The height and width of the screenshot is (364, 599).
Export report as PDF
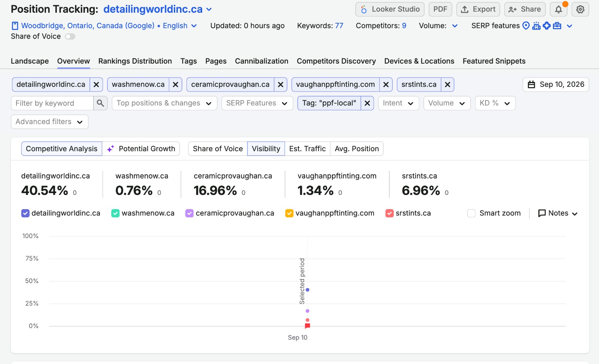click(440, 9)
